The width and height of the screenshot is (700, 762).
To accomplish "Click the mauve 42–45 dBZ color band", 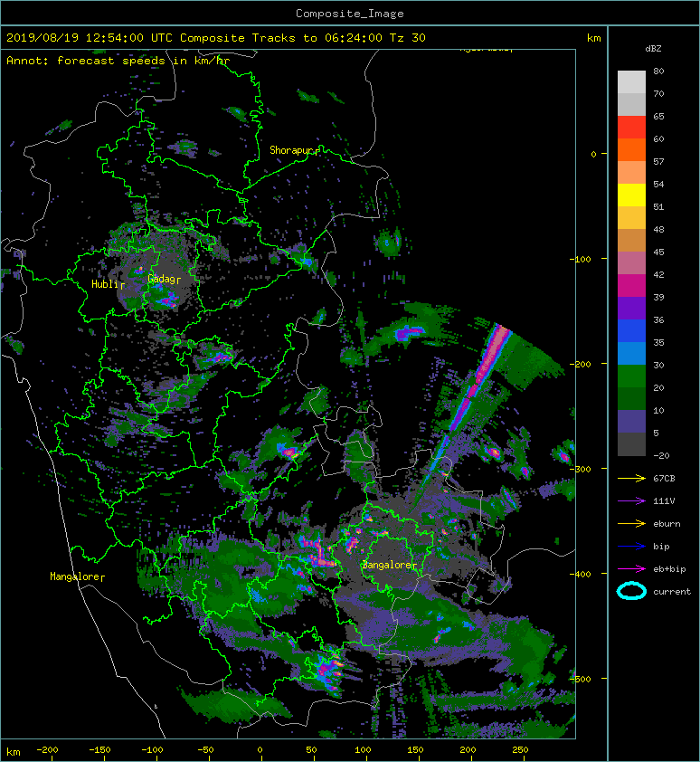I will (631, 263).
